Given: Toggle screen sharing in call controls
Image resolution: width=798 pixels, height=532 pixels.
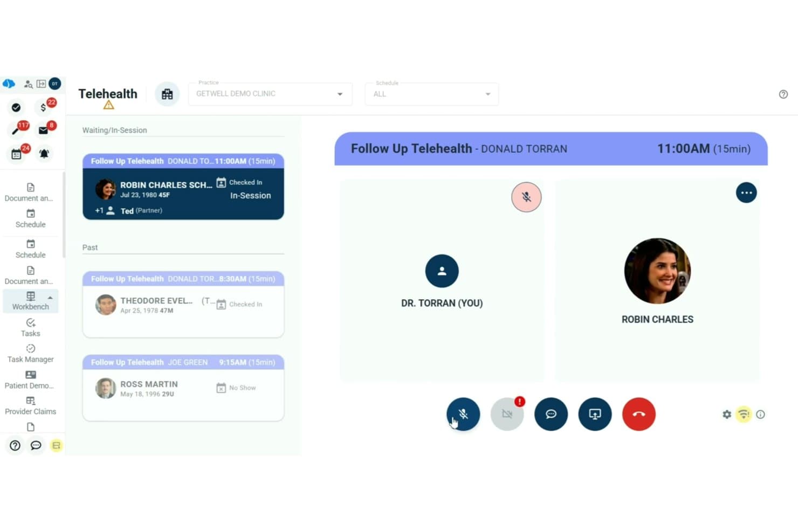Looking at the screenshot, I should coord(595,414).
